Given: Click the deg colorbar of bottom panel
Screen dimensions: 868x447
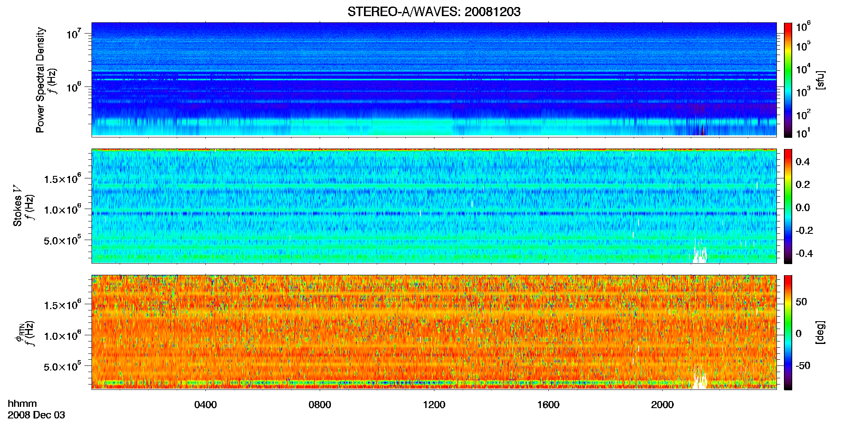Looking at the screenshot, I should coord(788,332).
